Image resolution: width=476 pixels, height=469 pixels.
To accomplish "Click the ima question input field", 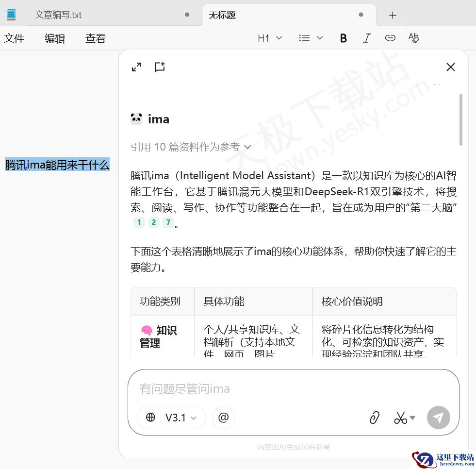I will pyautogui.click(x=243, y=388).
